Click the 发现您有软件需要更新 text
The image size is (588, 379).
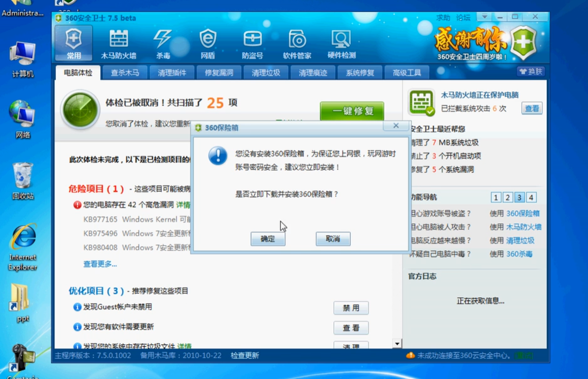click(x=119, y=327)
